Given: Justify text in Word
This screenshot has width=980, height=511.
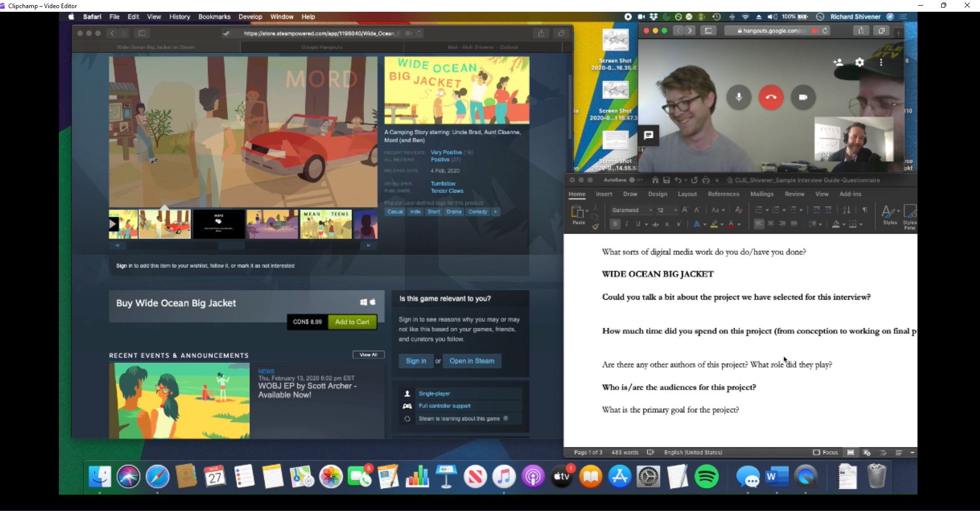Looking at the screenshot, I should coord(794,224).
